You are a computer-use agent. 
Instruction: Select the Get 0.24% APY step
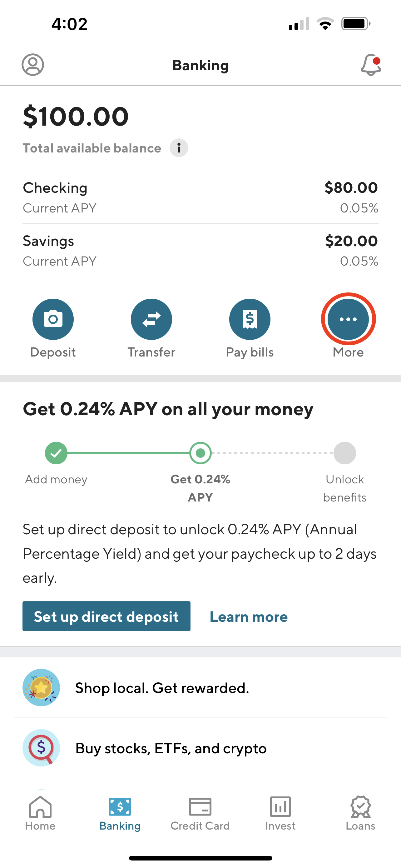point(200,453)
